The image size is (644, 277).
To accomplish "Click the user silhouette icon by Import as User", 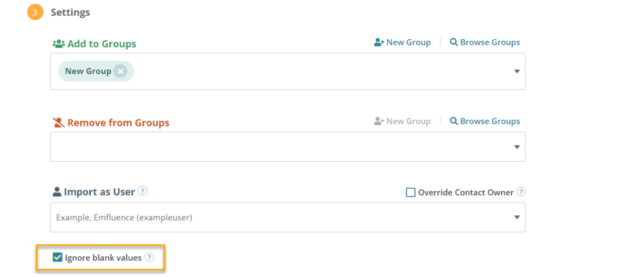I will click(57, 192).
